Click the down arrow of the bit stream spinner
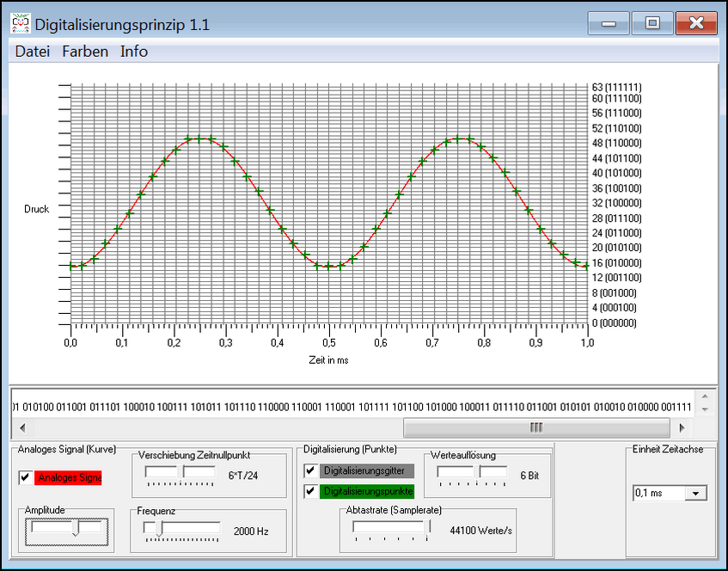Viewport: 728px width, 571px height. (706, 409)
